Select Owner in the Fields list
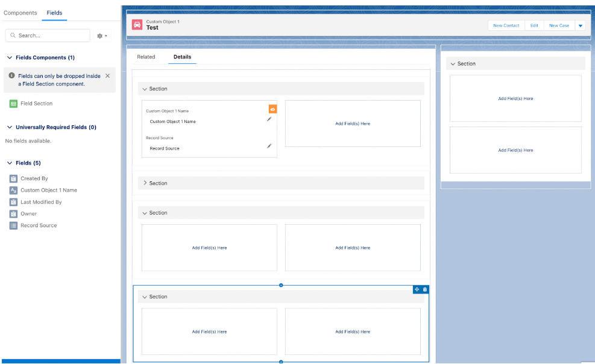This screenshot has width=595, height=364. pos(28,213)
